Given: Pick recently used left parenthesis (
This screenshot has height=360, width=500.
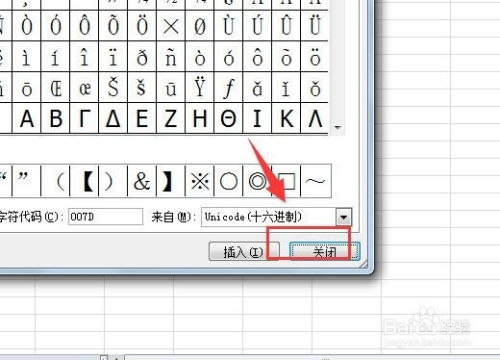Looking at the screenshot, I should click(x=55, y=181).
